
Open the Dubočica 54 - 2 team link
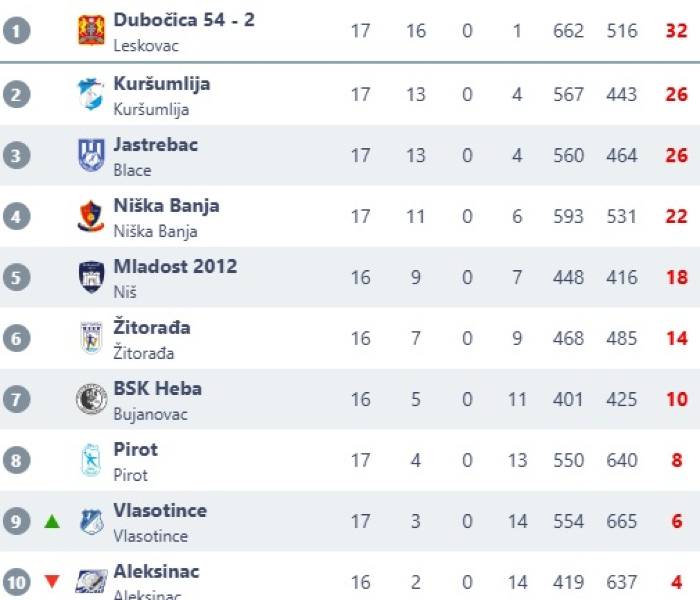click(184, 20)
